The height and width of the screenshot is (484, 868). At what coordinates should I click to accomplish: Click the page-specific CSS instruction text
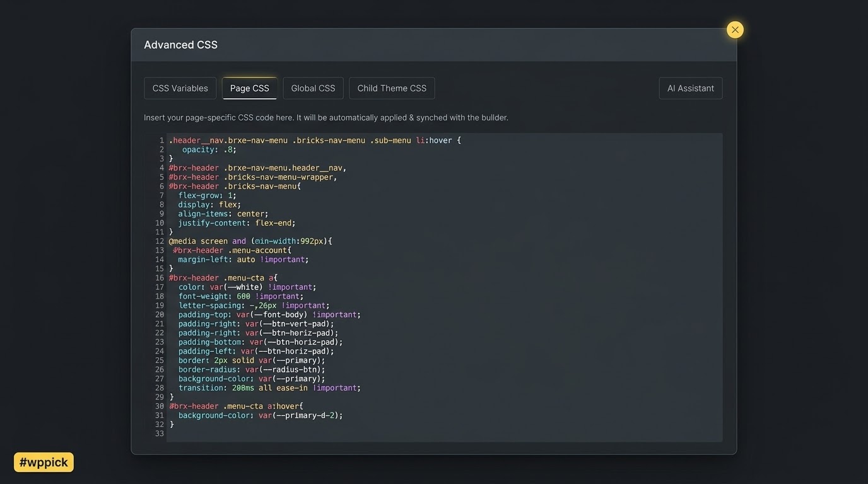pyautogui.click(x=325, y=117)
